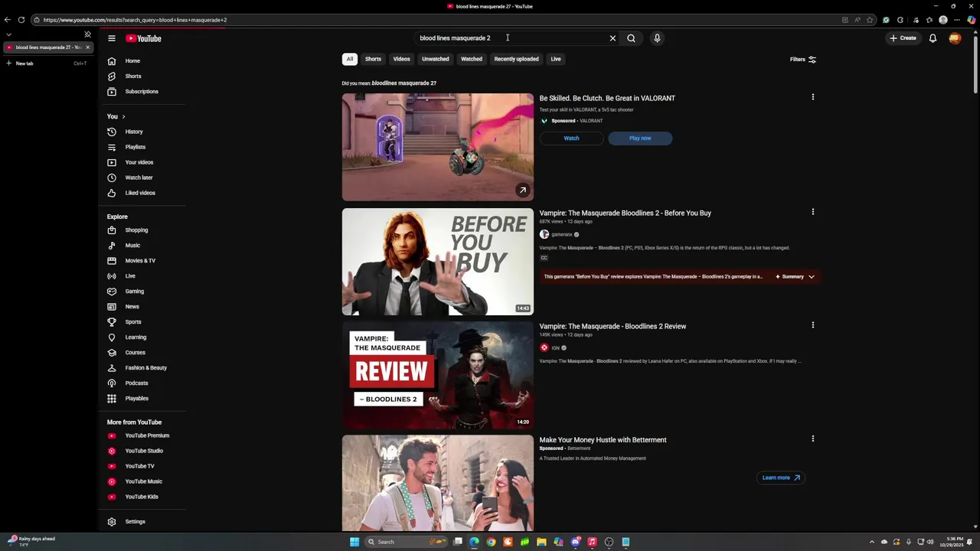The image size is (980, 551).
Task: Open Movies & TV under Explore
Action: point(142,261)
